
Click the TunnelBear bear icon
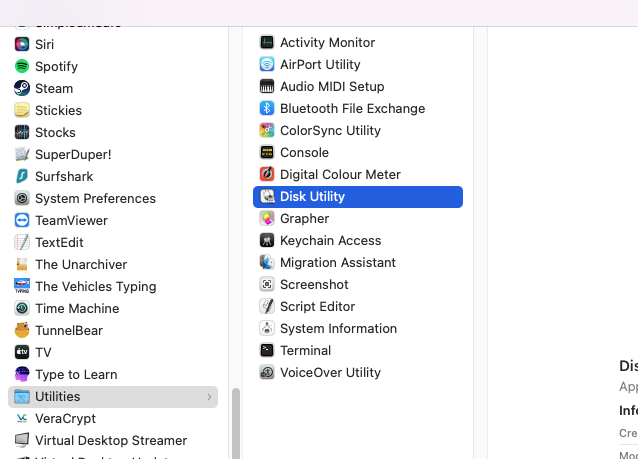[x=22, y=330]
